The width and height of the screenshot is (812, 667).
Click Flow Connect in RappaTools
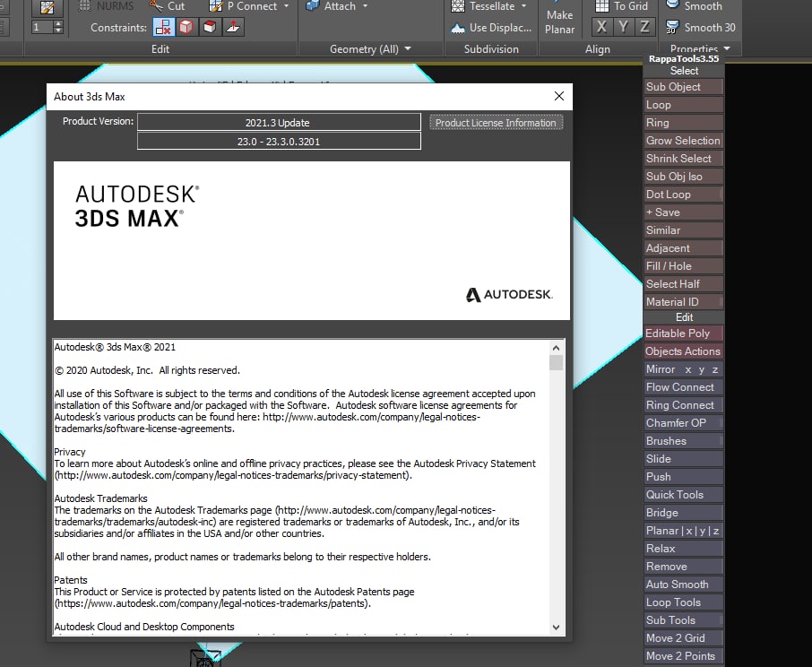pos(683,387)
